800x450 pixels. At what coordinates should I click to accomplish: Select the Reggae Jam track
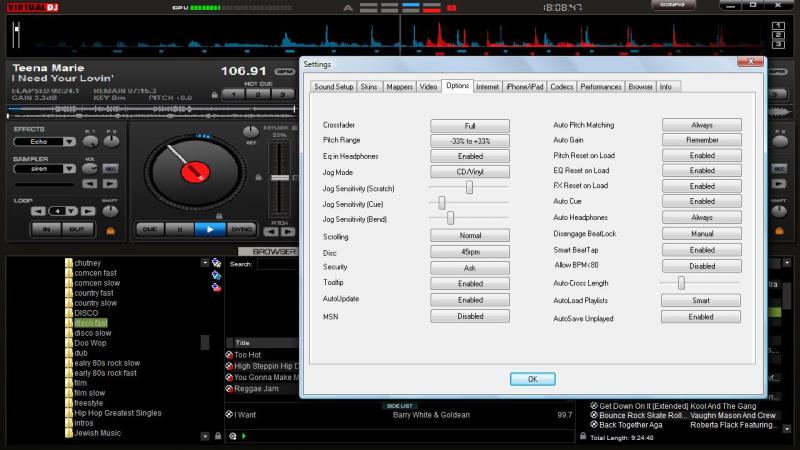(x=256, y=388)
